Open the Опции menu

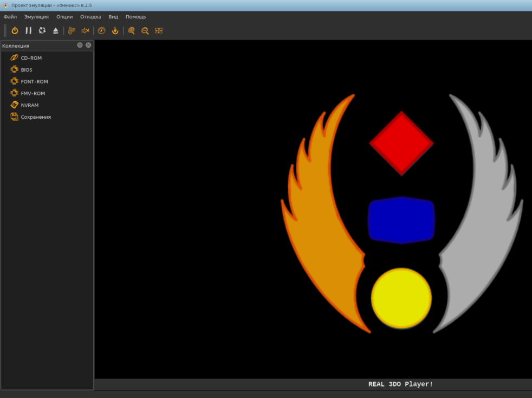point(64,17)
